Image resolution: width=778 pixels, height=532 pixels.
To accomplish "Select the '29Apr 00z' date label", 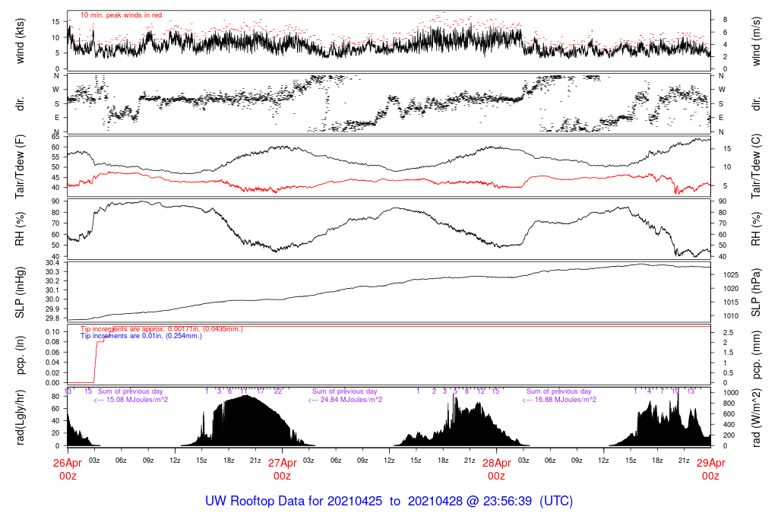I will tap(710, 469).
